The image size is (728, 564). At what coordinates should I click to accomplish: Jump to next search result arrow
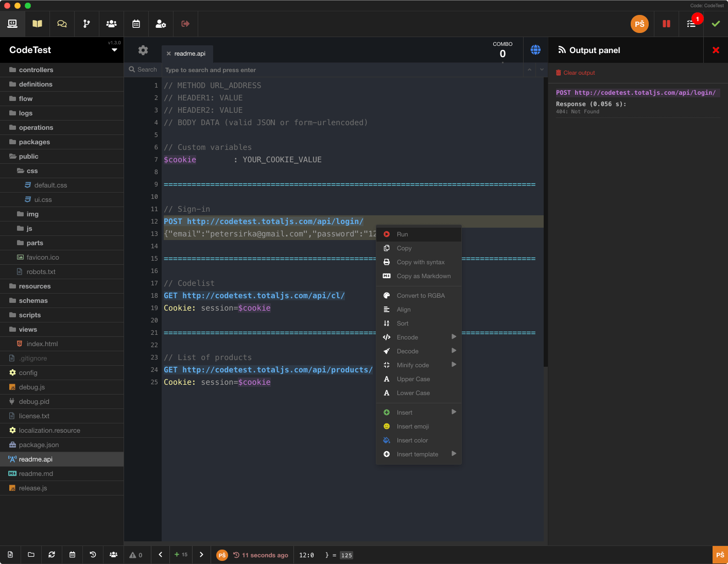click(542, 70)
